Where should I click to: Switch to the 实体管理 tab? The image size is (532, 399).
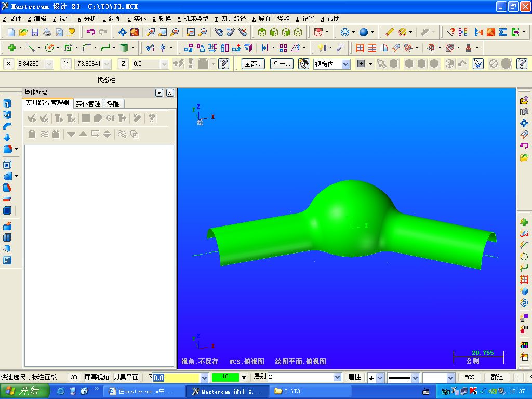88,103
